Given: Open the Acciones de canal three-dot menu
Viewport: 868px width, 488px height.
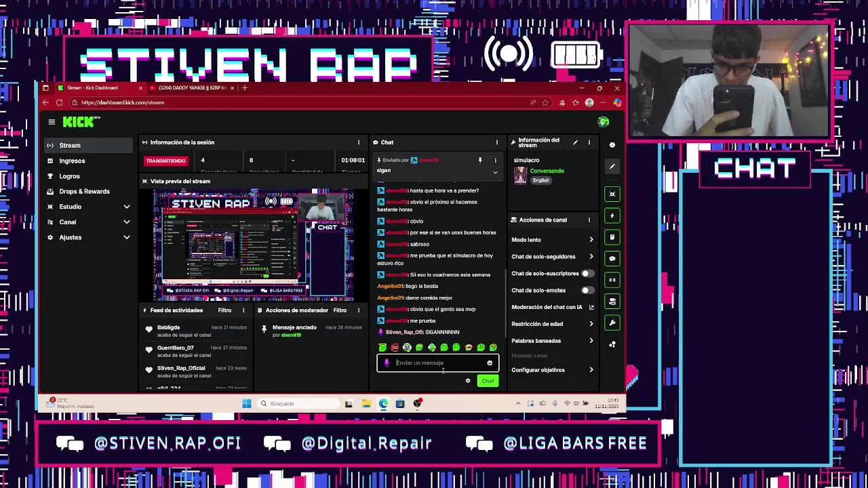Looking at the screenshot, I should (589, 220).
